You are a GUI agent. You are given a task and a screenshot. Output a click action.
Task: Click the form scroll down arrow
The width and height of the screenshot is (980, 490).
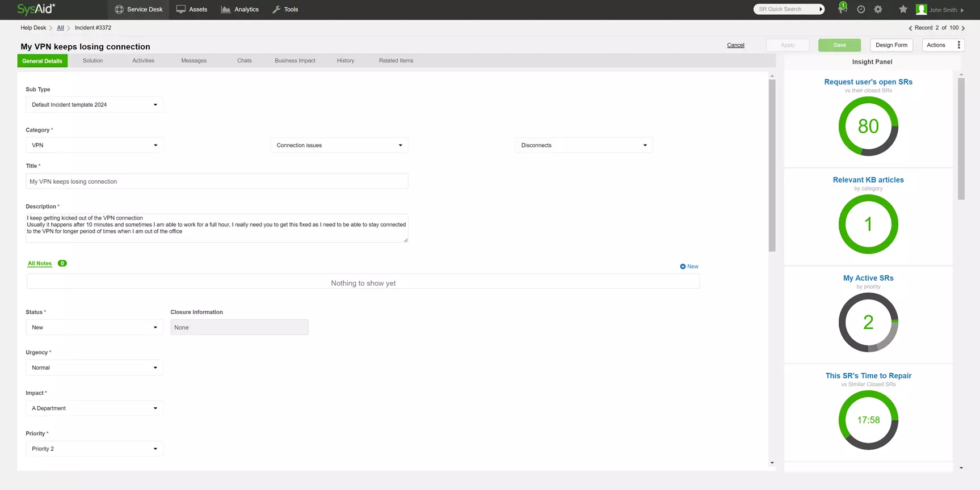click(x=772, y=463)
